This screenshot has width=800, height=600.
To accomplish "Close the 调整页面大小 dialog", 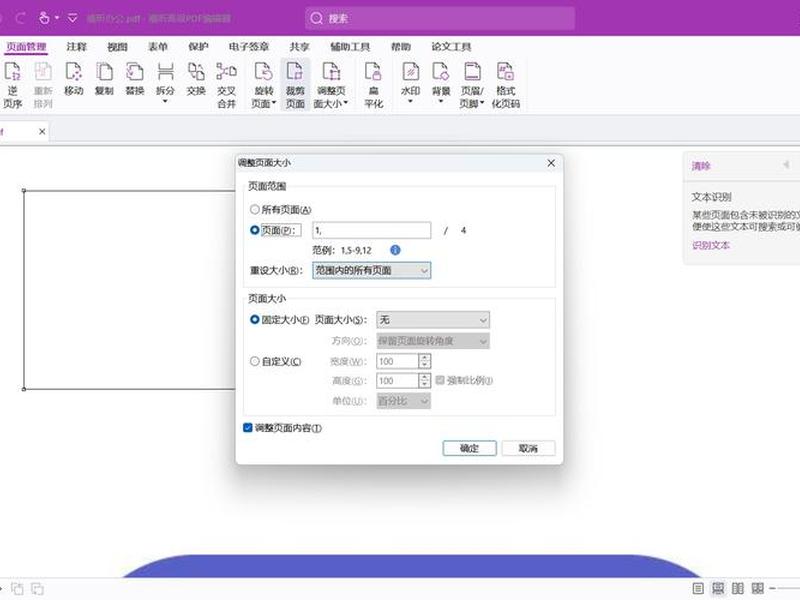I will (x=551, y=163).
